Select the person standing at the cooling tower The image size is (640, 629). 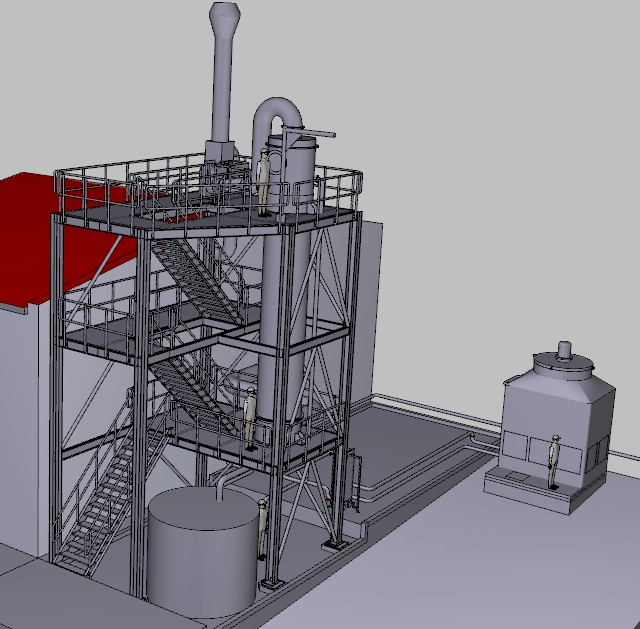554,462
